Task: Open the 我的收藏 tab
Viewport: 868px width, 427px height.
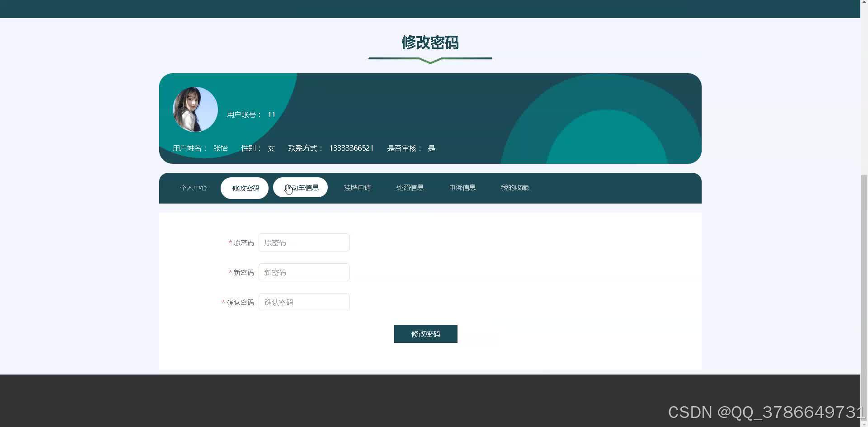Action: tap(515, 187)
